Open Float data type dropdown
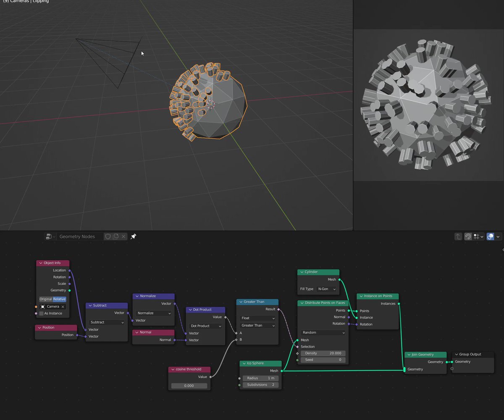 click(x=257, y=318)
